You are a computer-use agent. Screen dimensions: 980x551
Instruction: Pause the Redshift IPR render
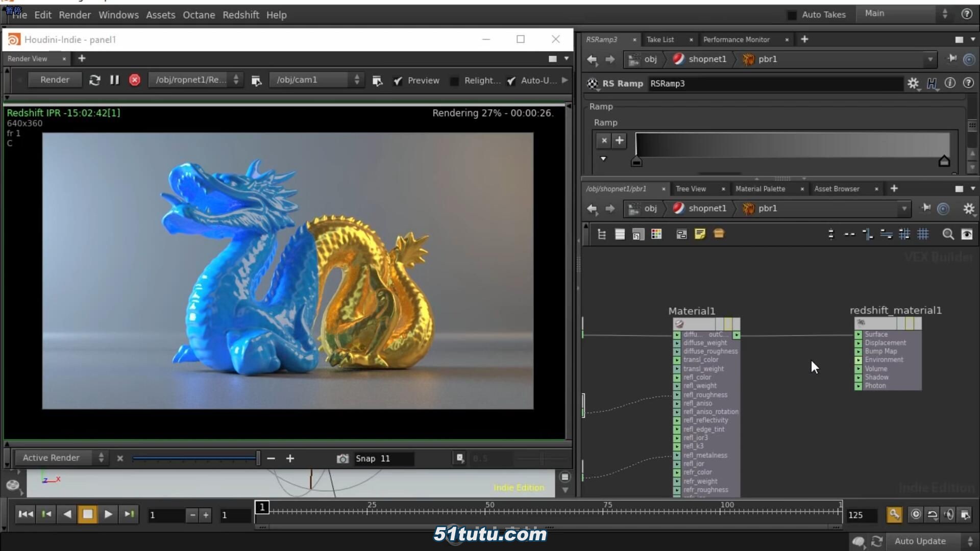click(x=114, y=80)
